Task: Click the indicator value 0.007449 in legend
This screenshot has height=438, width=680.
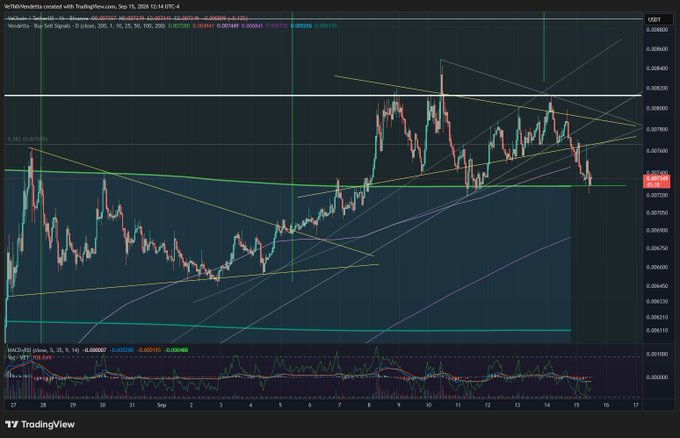Action: point(228,26)
